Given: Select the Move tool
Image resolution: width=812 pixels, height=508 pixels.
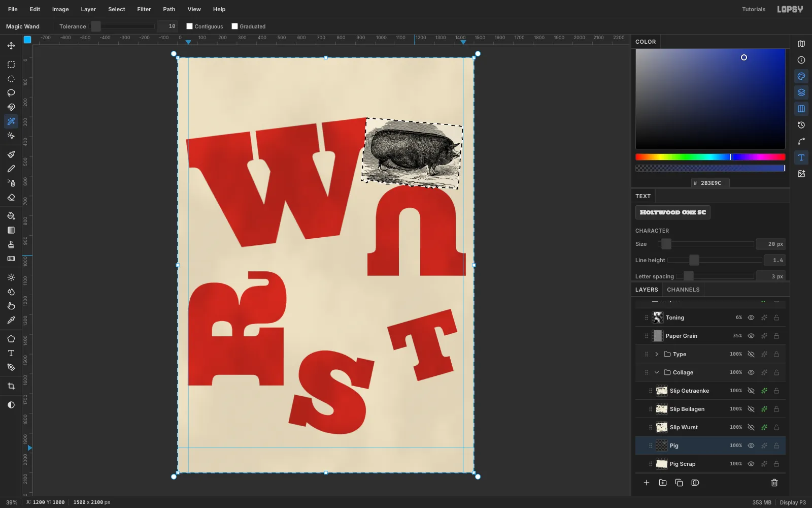Looking at the screenshot, I should [11, 46].
